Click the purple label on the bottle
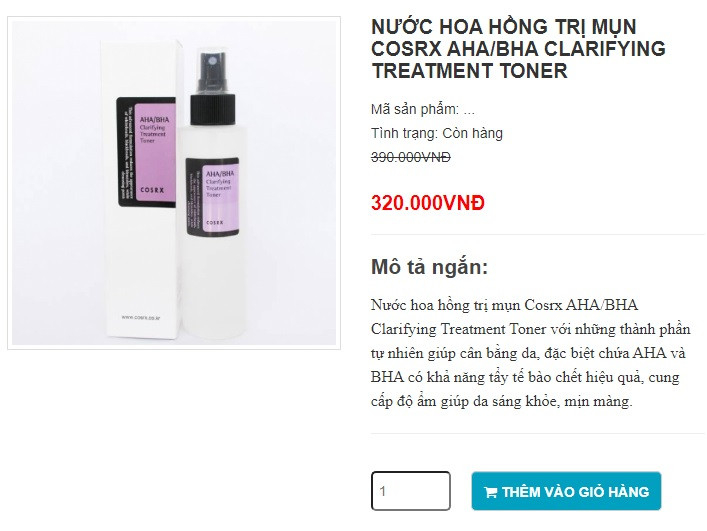This screenshot has height=531, width=707. 212,196
